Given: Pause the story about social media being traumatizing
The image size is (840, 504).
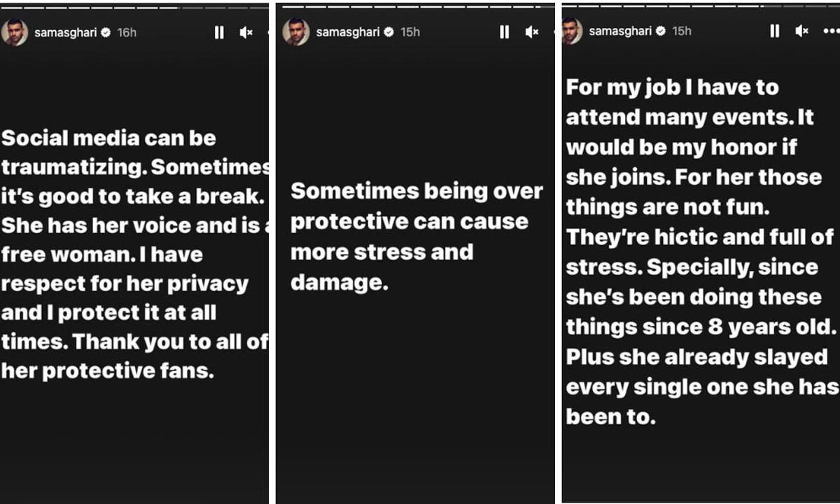Looking at the screenshot, I should 219,32.
